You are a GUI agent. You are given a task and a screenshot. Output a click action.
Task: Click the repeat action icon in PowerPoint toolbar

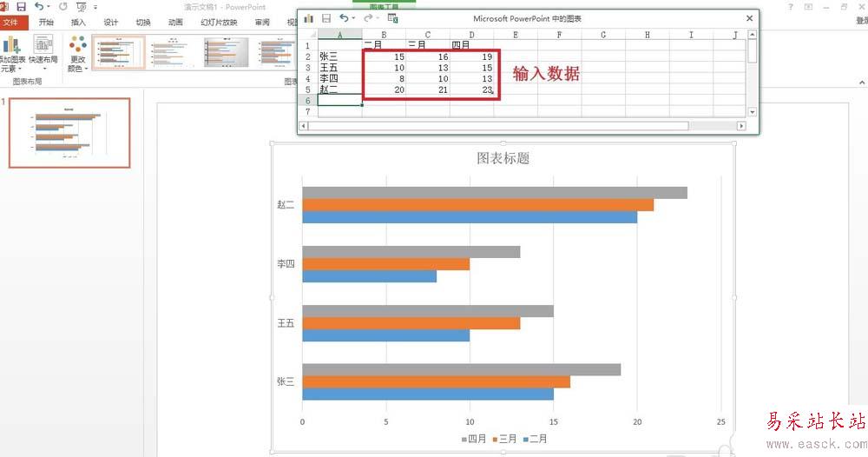(x=63, y=7)
